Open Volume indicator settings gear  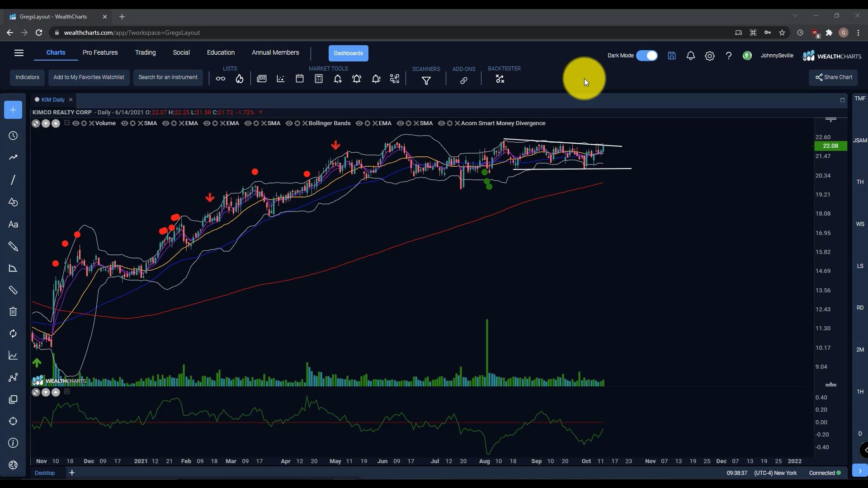[84, 123]
